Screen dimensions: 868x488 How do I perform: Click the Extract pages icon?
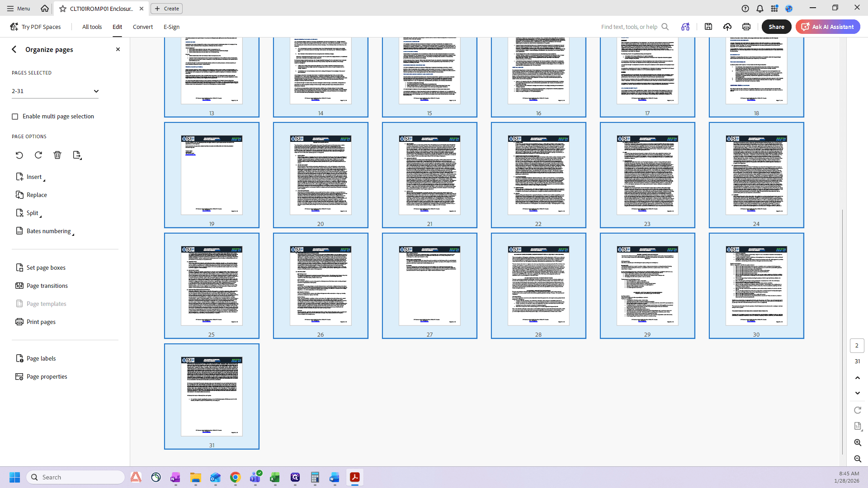[x=77, y=155]
